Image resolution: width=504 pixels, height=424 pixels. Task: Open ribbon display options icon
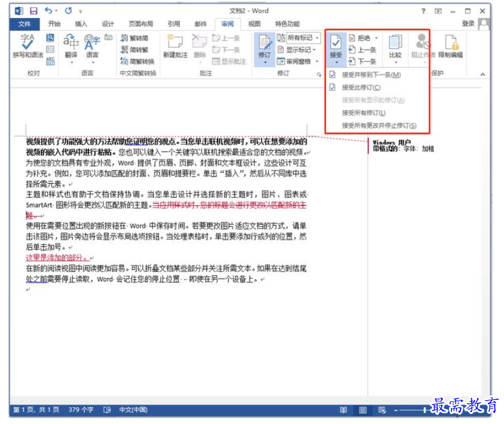coord(438,11)
